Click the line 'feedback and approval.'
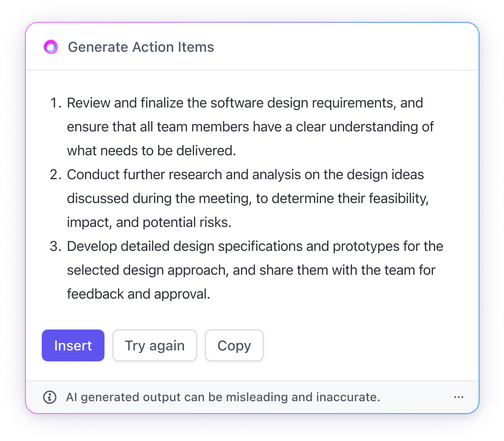Image resolution: width=504 pixels, height=441 pixels. point(139,294)
